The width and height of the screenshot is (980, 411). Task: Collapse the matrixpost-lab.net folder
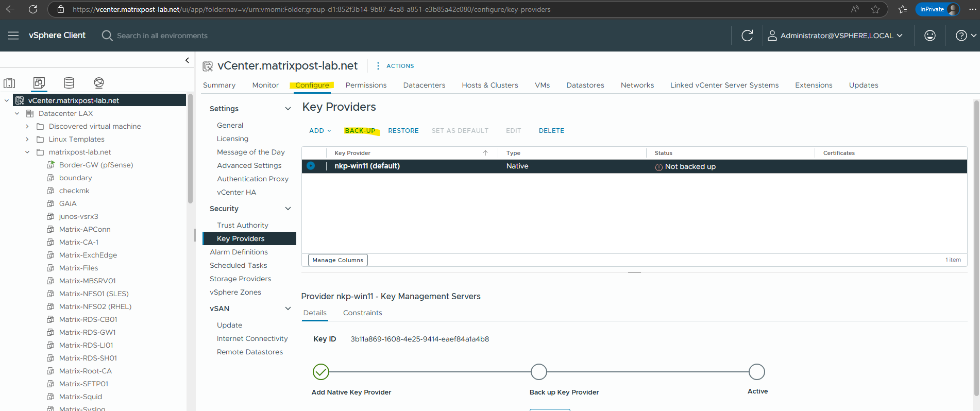[x=27, y=152]
